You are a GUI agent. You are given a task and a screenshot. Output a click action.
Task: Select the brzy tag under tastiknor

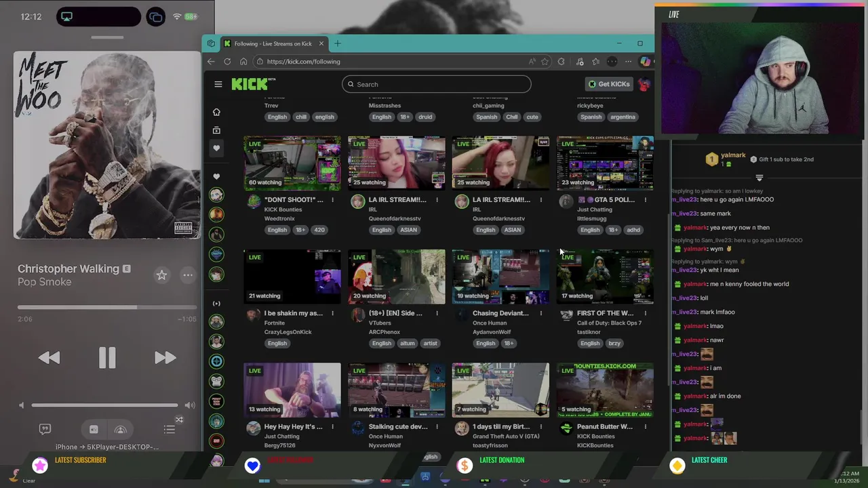614,343
